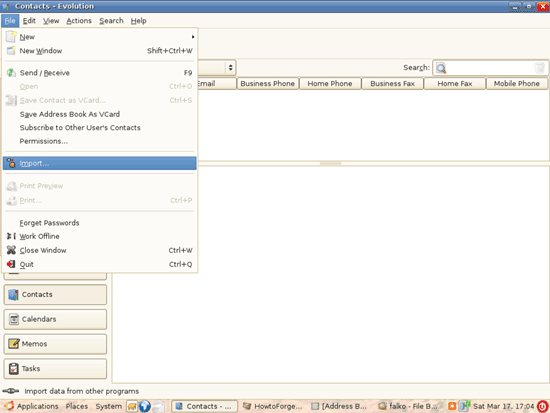Choose New Window from File menu
The height and width of the screenshot is (413, 550).
point(100,51)
